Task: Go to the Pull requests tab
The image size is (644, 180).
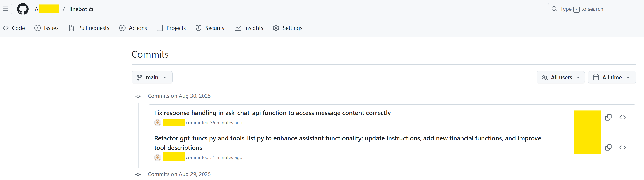Action: coord(89,28)
